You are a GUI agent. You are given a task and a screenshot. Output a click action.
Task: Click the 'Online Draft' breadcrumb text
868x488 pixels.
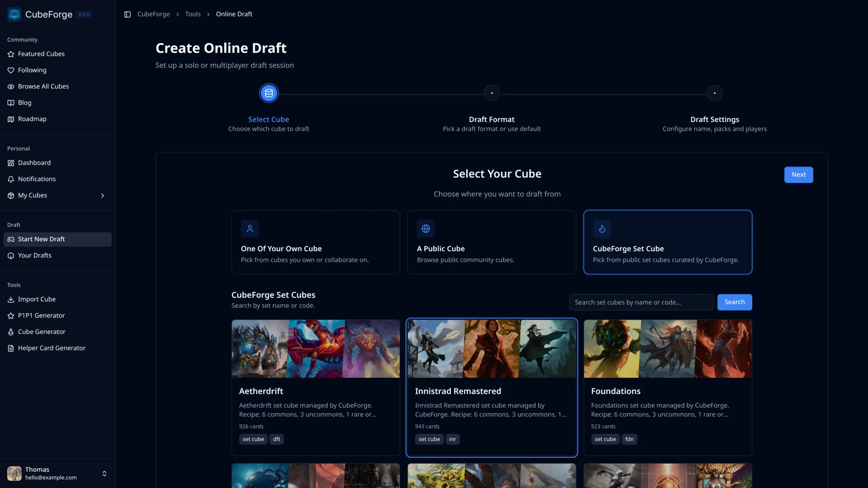[x=234, y=14]
